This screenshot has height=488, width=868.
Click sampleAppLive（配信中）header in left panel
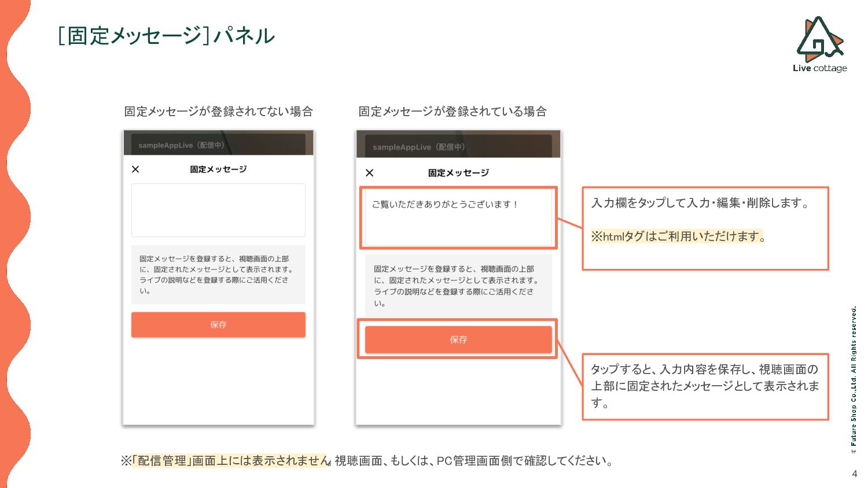point(218,145)
